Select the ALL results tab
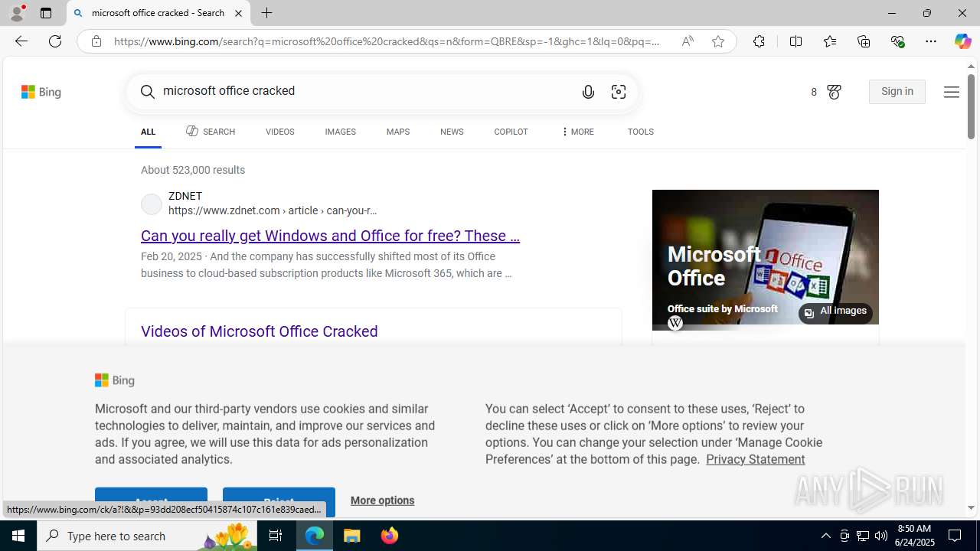The width and height of the screenshot is (980, 551). point(148,132)
